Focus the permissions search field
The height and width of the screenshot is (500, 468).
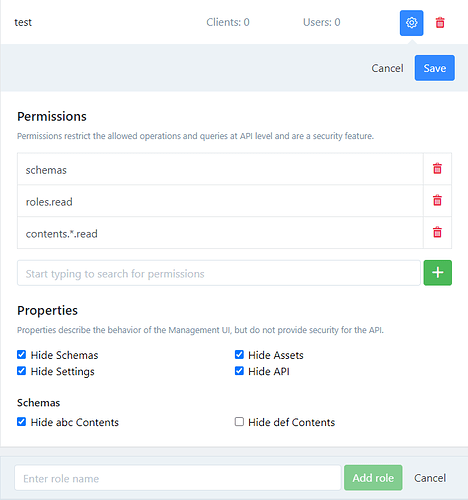point(219,273)
